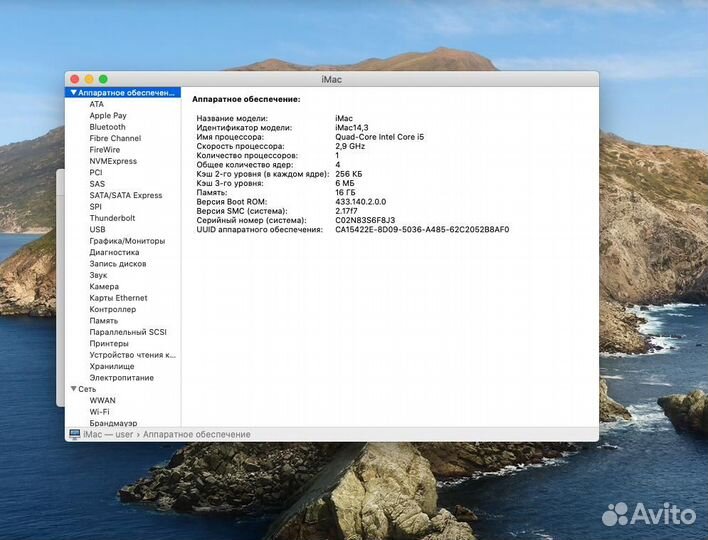Maximize the window with green button

pos(103,79)
